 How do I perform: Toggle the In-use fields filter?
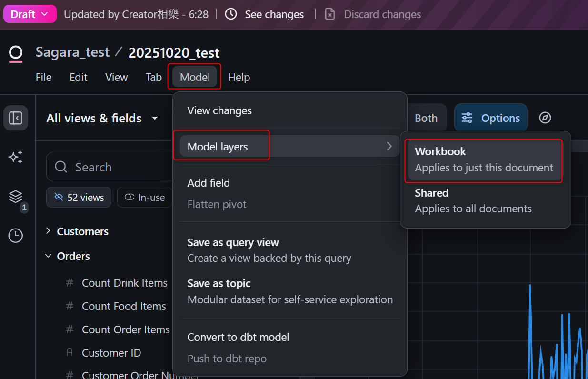(144, 197)
